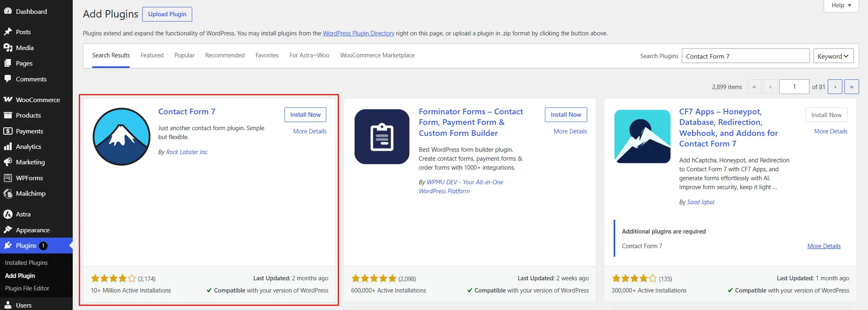Open Installed Plugins submenu item
This screenshot has height=310, width=868.
(26, 263)
